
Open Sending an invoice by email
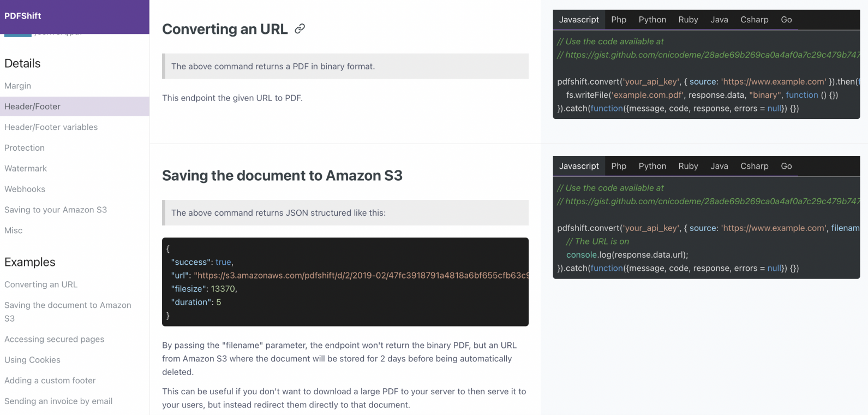(58, 401)
